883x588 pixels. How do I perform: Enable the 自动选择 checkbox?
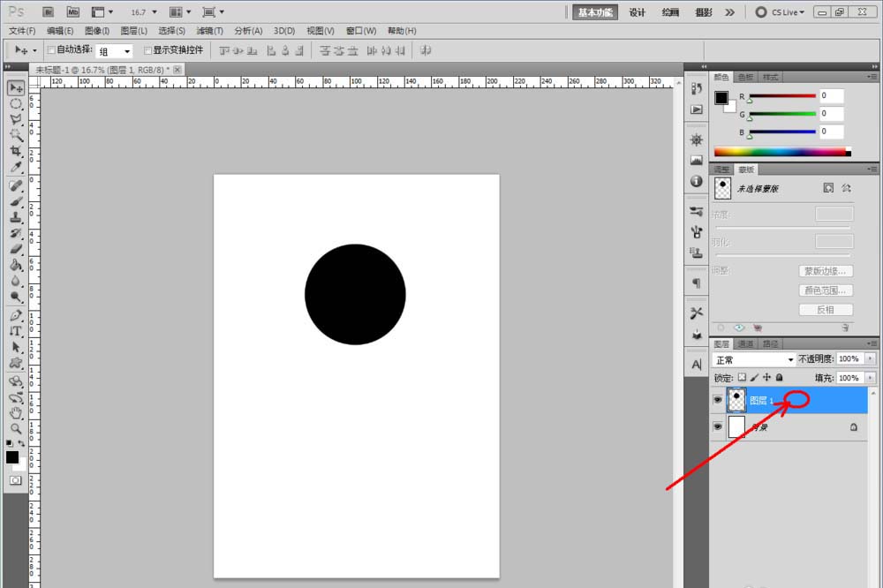(51, 50)
